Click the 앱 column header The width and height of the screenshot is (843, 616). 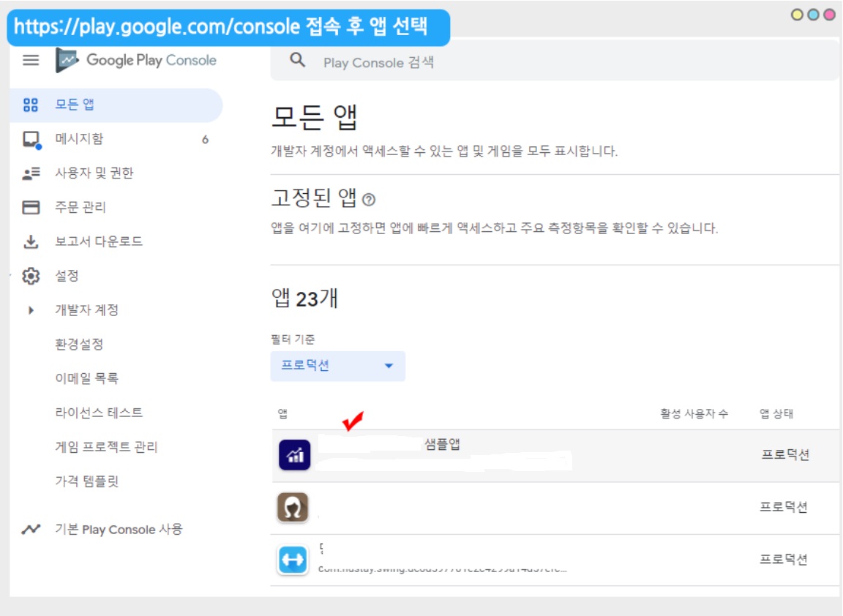(282, 413)
